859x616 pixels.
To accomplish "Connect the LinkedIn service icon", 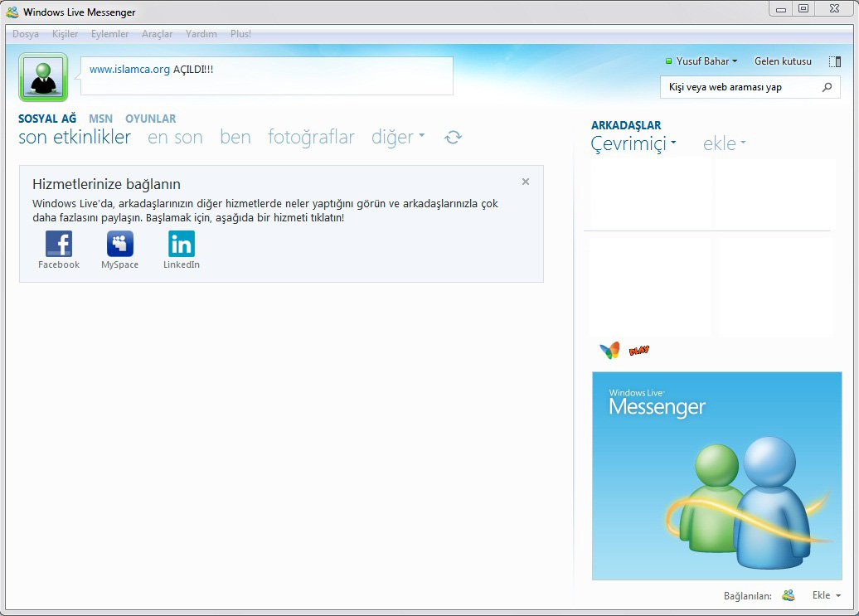I will 182,245.
